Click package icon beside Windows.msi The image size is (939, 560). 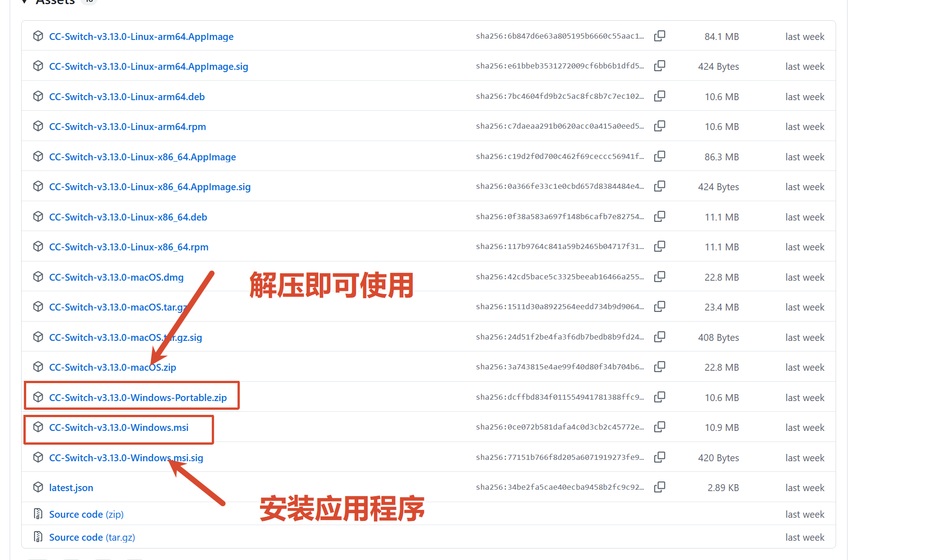pos(38,427)
